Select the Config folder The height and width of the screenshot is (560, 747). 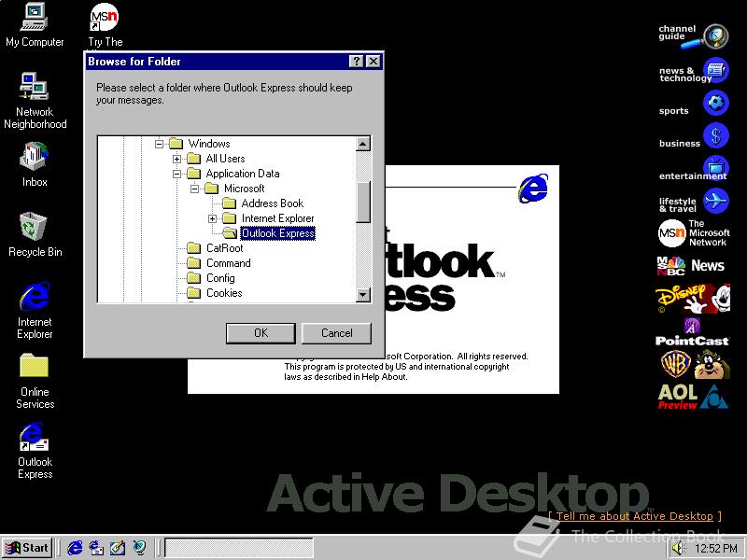[x=220, y=278]
